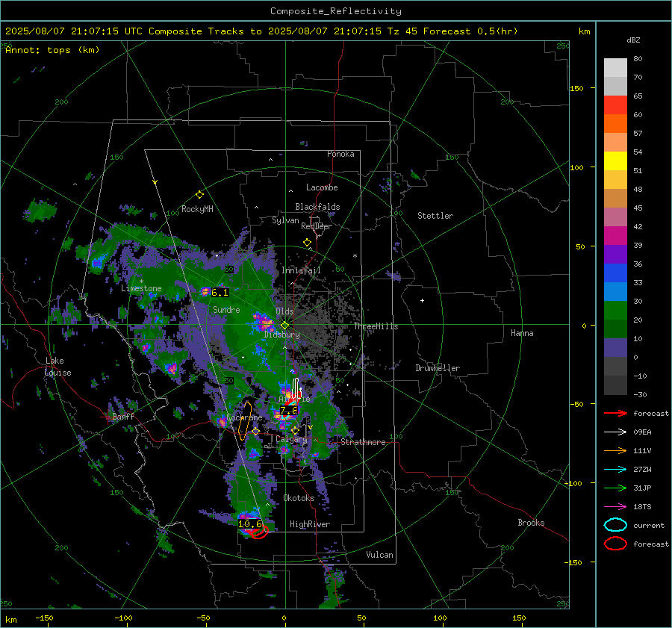The width and height of the screenshot is (672, 628).
Task: Click the Didsbury city label
Action: pyautogui.click(x=282, y=335)
